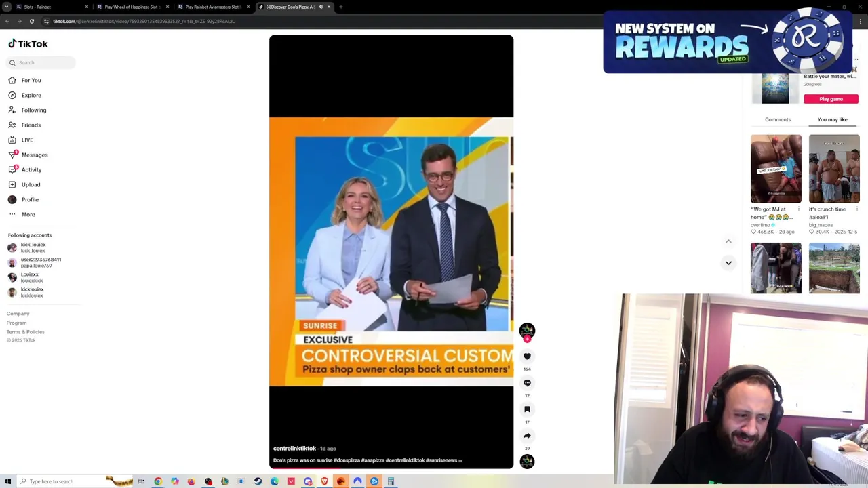Go to next video with down arrow
The width and height of the screenshot is (868, 488).
pos(728,263)
